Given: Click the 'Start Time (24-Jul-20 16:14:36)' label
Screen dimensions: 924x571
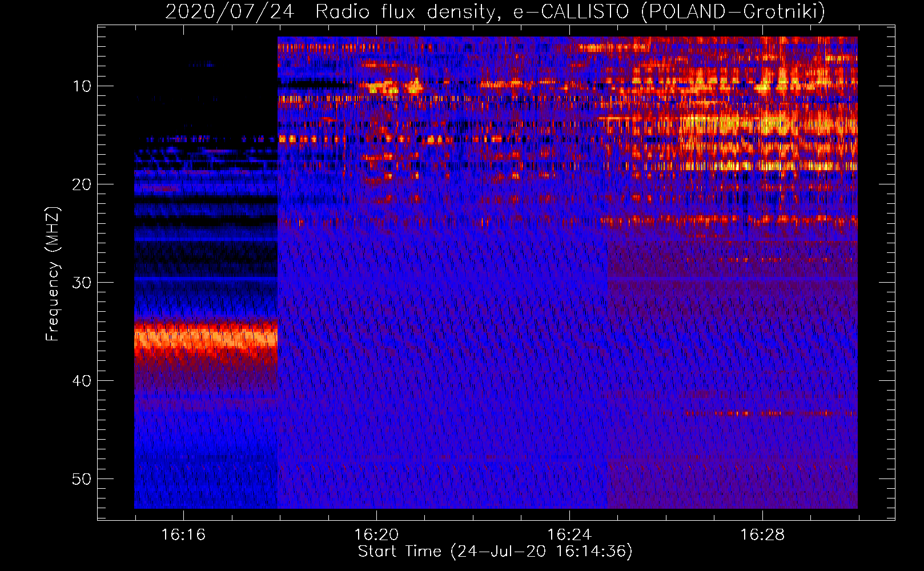Looking at the screenshot, I should click(495, 552).
